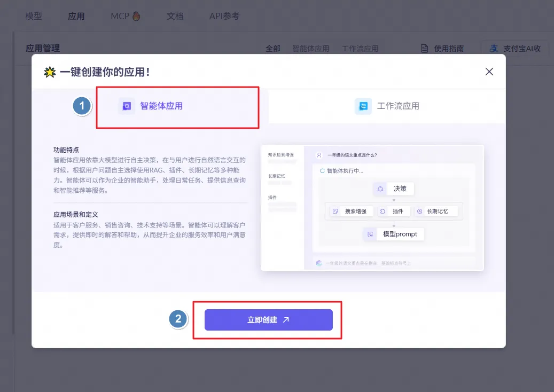Click the 插件 label in preview sidebar

point(272,198)
